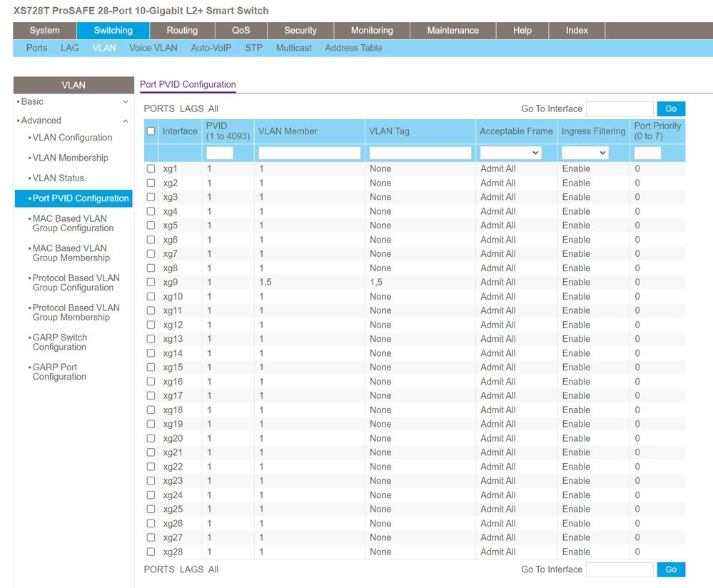This screenshot has width=713, height=588.
Task: Show All interfaces via top filter link
Action: point(213,108)
